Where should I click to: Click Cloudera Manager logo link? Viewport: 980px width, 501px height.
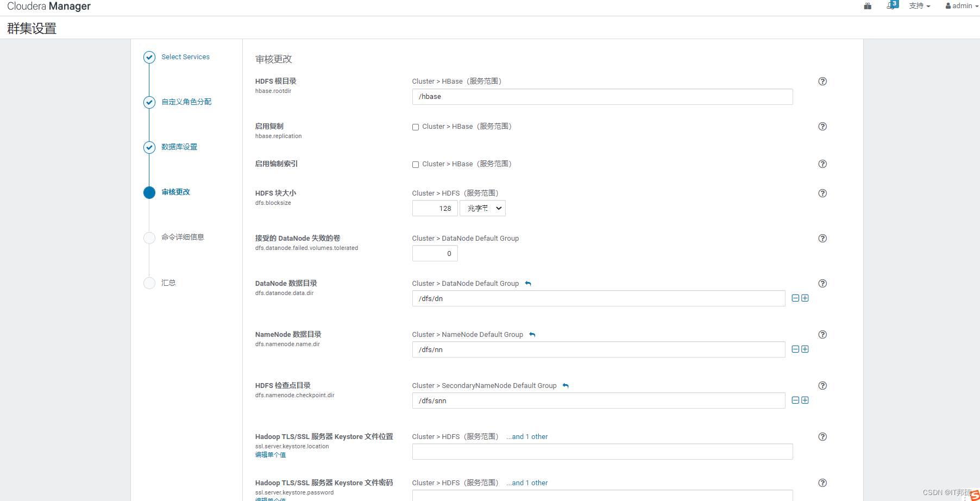click(49, 7)
